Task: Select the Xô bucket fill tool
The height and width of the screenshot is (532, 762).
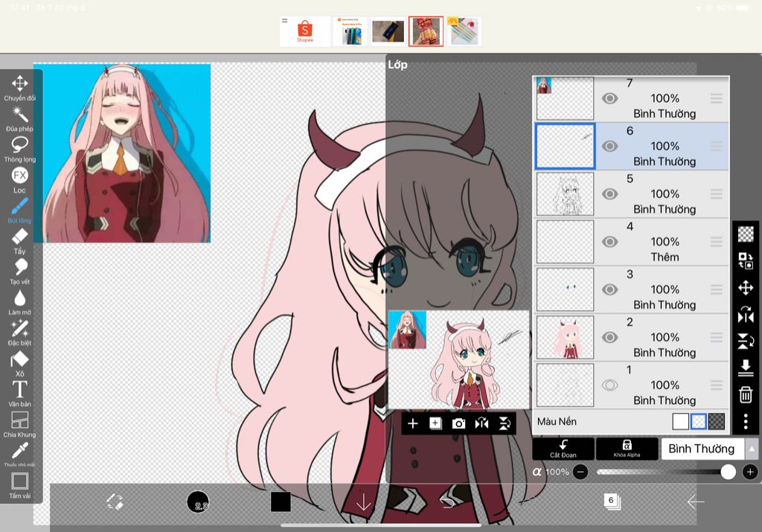Action: (19, 364)
